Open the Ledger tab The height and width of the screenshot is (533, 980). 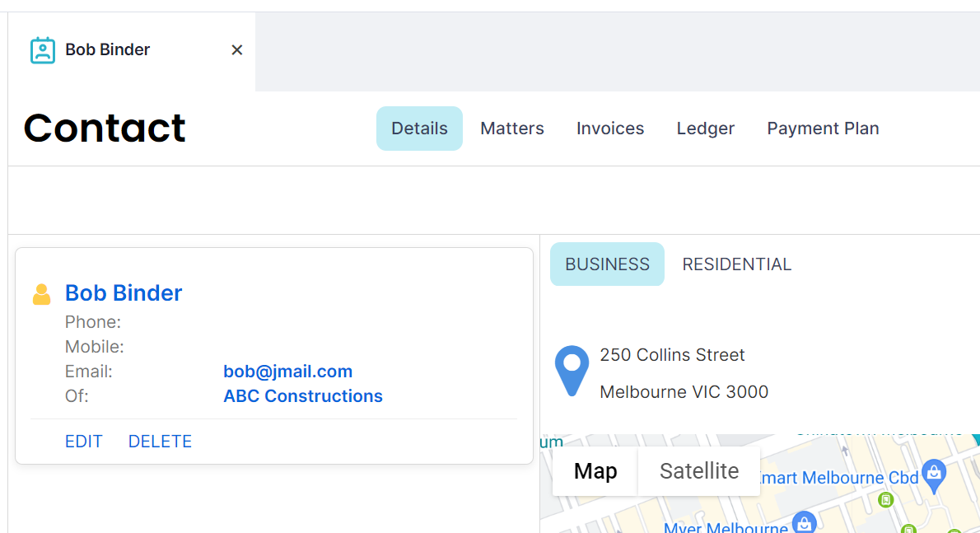[x=706, y=128]
